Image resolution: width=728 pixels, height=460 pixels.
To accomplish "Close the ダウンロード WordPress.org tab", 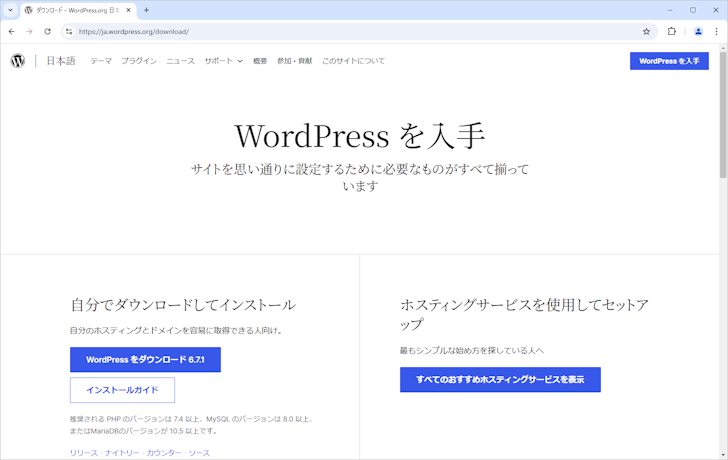I will coord(129,10).
